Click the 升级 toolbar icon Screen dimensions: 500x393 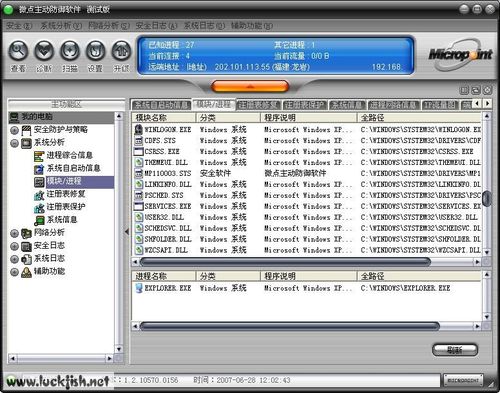121,50
